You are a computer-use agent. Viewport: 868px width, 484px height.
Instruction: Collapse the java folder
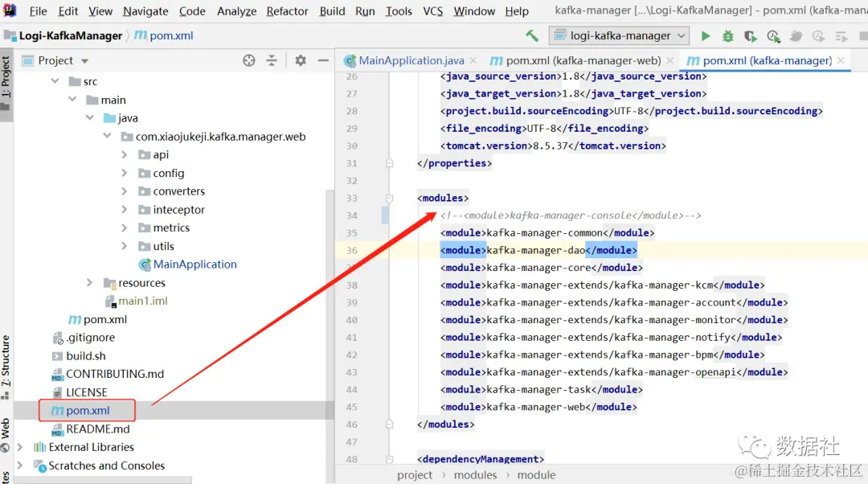tap(90, 117)
